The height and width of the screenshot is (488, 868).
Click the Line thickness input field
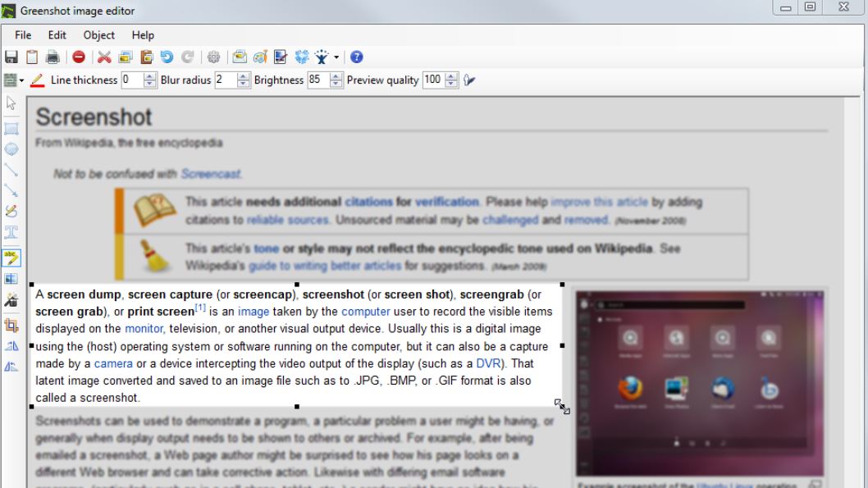[132, 80]
